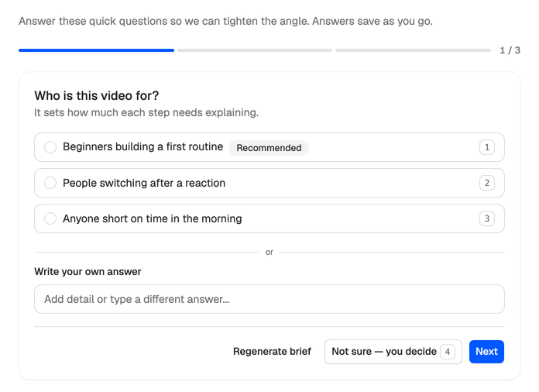Image resolution: width=539 pixels, height=392 pixels.
Task: Click the 'People switching after a reaction' option text
Action: 144,183
